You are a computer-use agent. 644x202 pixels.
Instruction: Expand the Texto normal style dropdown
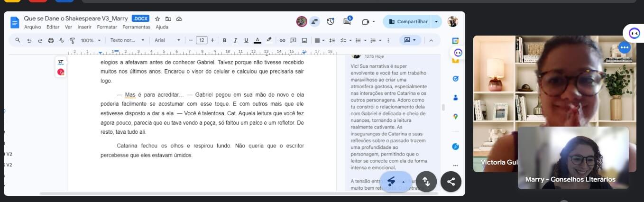pyautogui.click(x=127, y=40)
